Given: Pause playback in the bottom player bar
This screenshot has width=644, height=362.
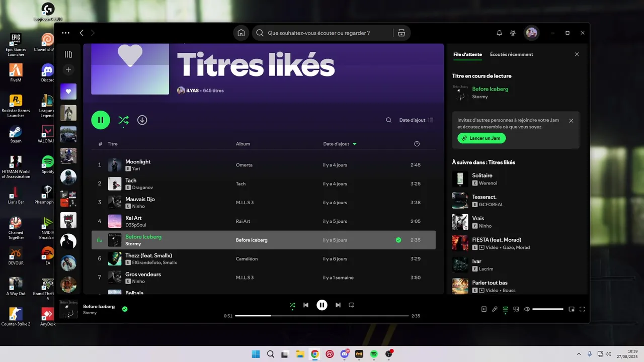Looking at the screenshot, I should coord(322,305).
